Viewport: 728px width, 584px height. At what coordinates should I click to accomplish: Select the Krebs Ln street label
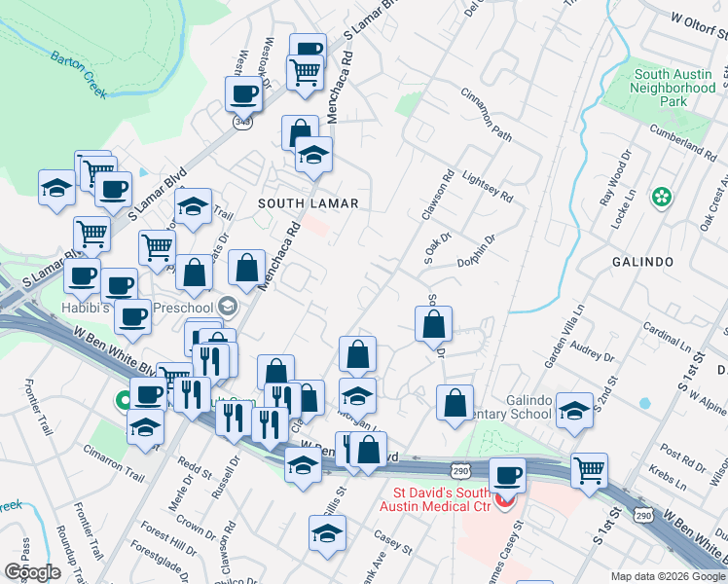click(x=668, y=477)
